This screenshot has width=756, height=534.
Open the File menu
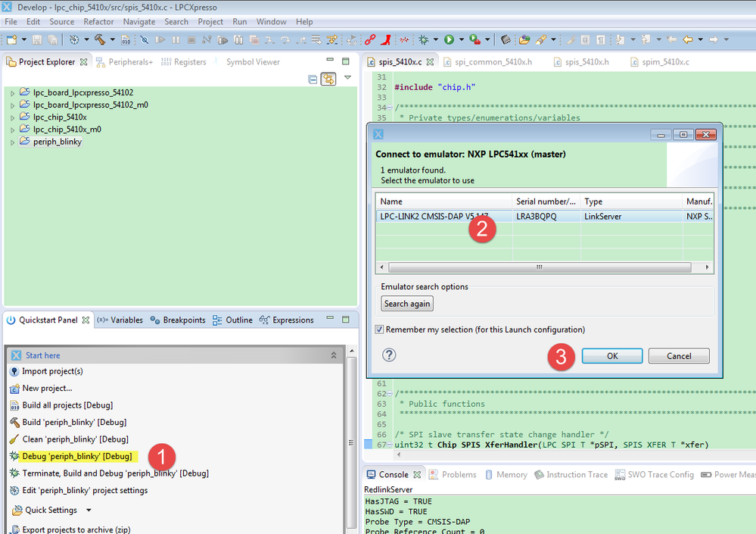11,22
